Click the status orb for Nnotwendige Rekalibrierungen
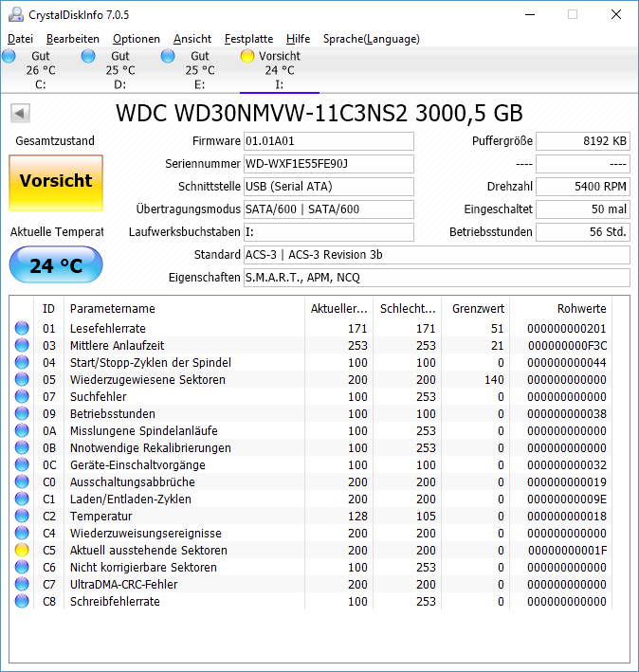The image size is (639, 672). click(x=22, y=448)
